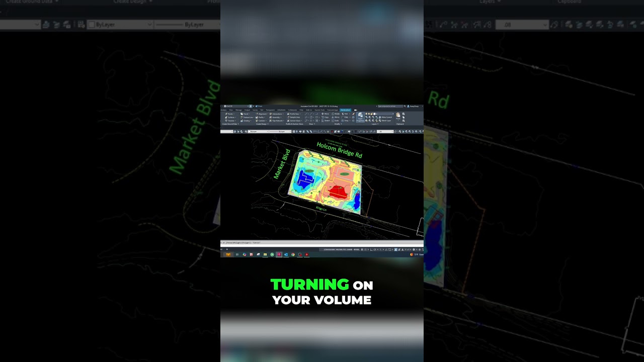Switch to the View ribbon tab
This screenshot has width=644, height=362.
pos(231,110)
